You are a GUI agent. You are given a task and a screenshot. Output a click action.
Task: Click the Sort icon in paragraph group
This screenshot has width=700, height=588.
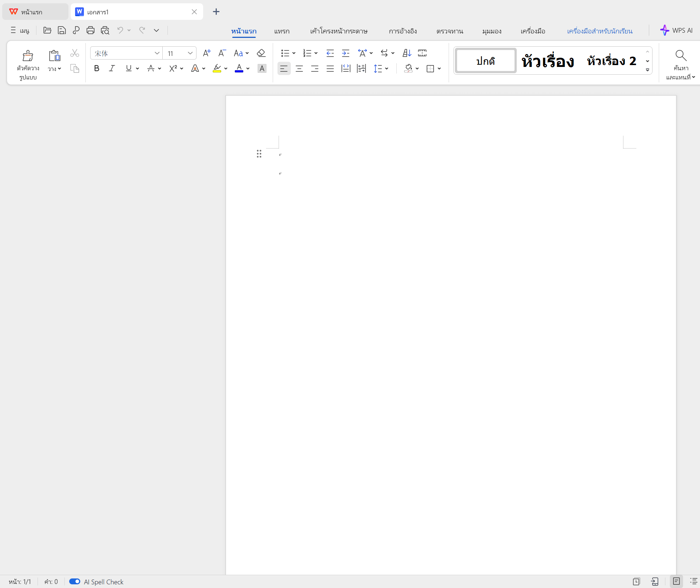[x=407, y=53]
